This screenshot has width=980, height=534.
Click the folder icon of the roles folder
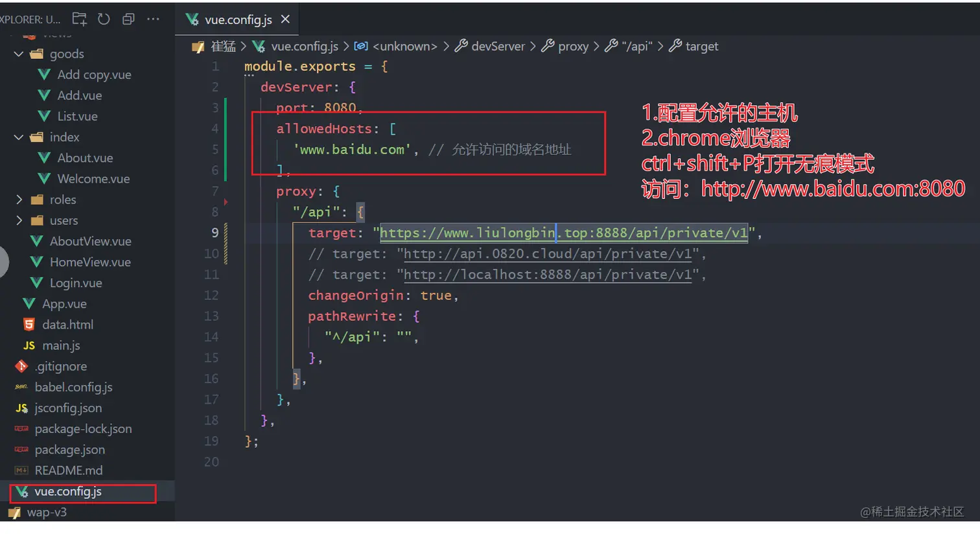click(x=37, y=200)
